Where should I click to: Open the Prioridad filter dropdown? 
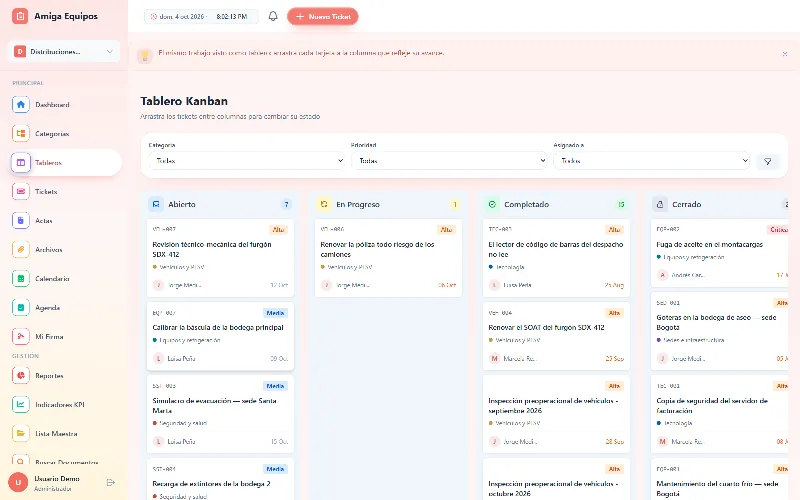(449, 161)
